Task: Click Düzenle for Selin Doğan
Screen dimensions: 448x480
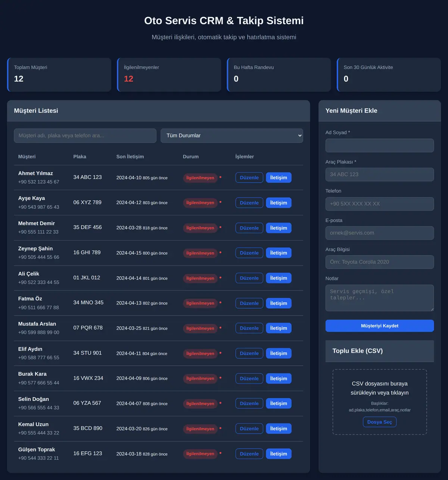Action: [x=249, y=403]
